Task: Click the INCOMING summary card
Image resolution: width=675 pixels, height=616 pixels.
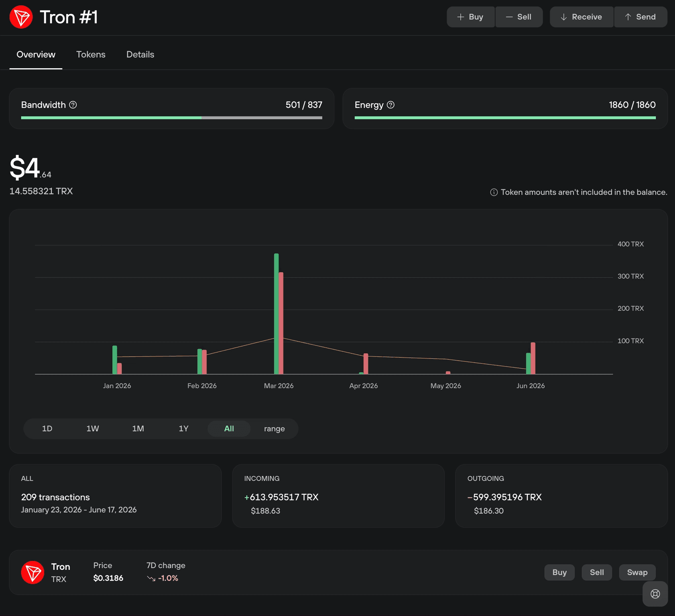Action: tap(338, 496)
